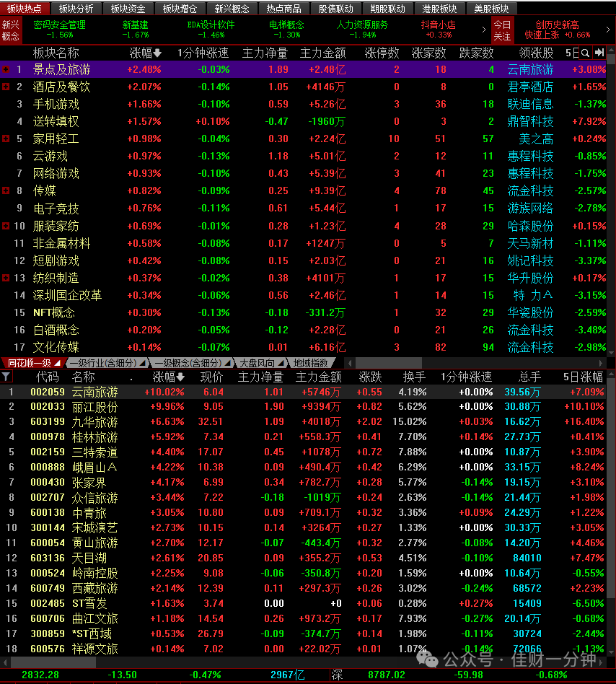The height and width of the screenshot is (684, 616).
Task: Open dropdown triangle on 大盘风向 tab
Action: click(281, 363)
